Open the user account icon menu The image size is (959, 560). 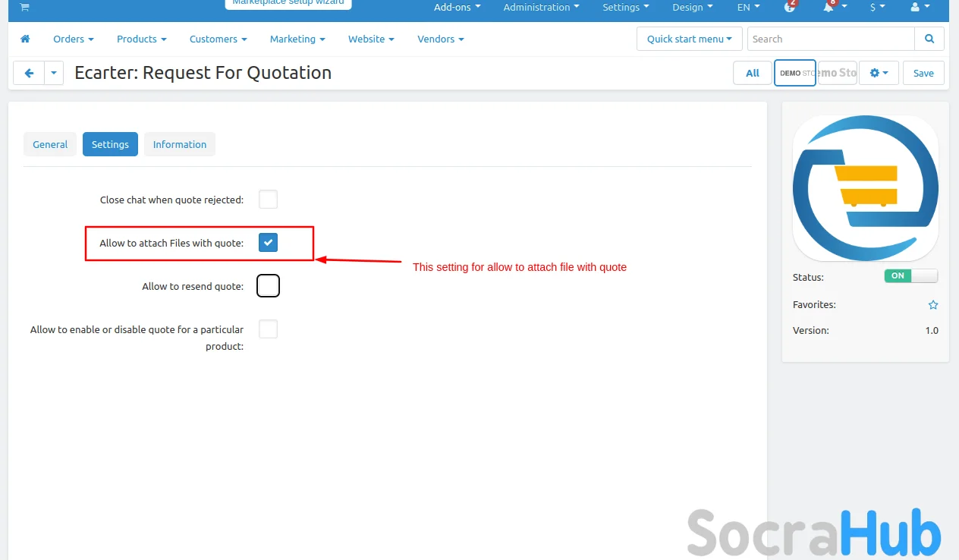click(x=915, y=8)
